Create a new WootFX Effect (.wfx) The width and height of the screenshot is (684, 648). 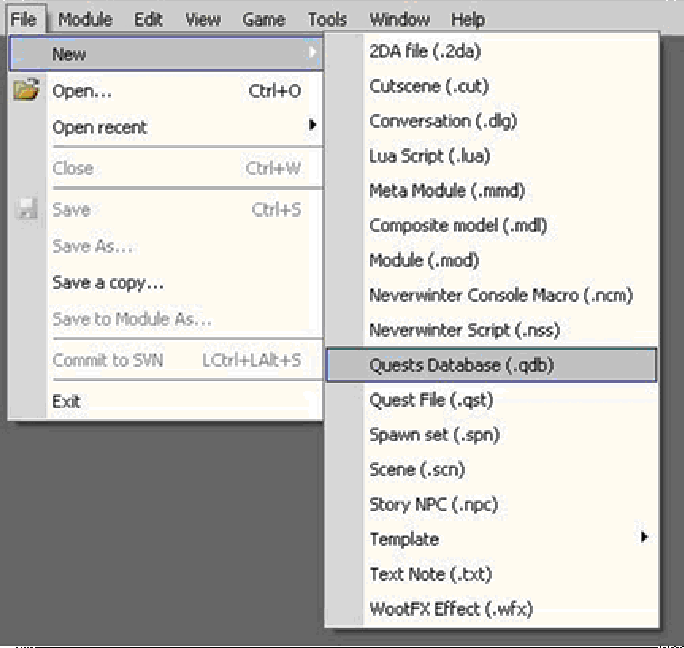coord(450,608)
